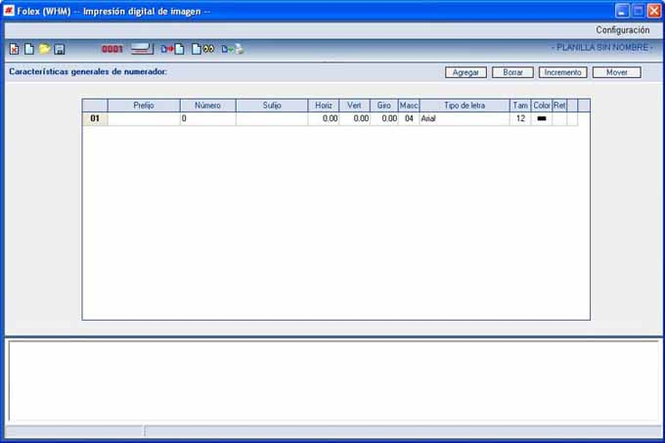
Task: Select the red 0001 numerator icon
Action: click(112, 49)
